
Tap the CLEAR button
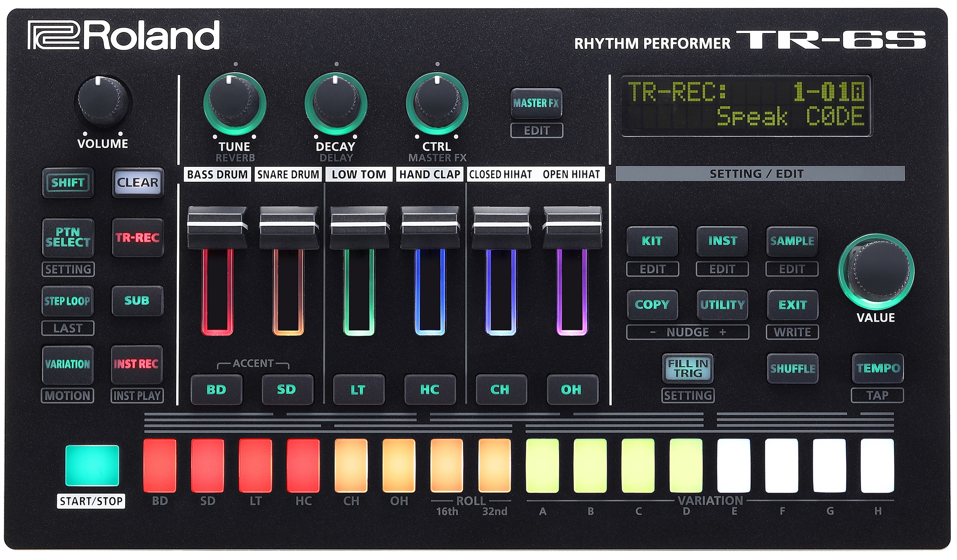coord(138,183)
